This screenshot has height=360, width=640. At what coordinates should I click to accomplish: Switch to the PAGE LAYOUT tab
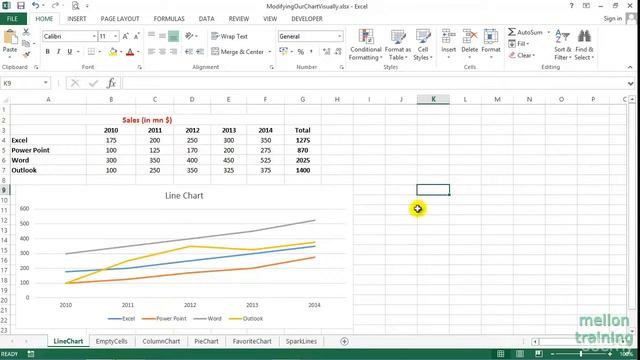[120, 19]
